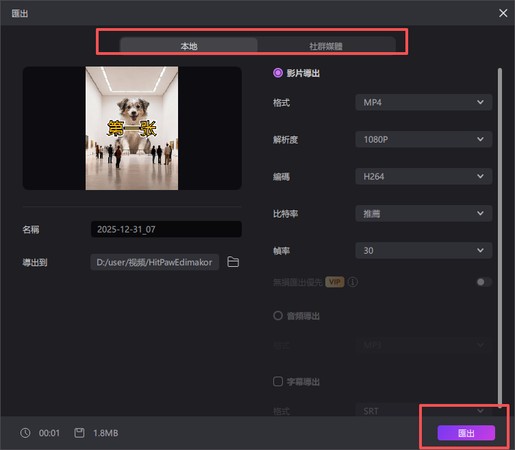
Task: Switch to the 本地 tab
Action: click(x=189, y=46)
